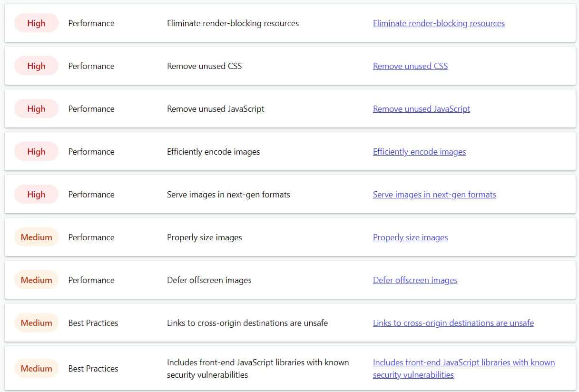The width and height of the screenshot is (579, 392).
Task: Visit the 'Serve images in next-gen formats' hyperlink
Action: point(434,195)
